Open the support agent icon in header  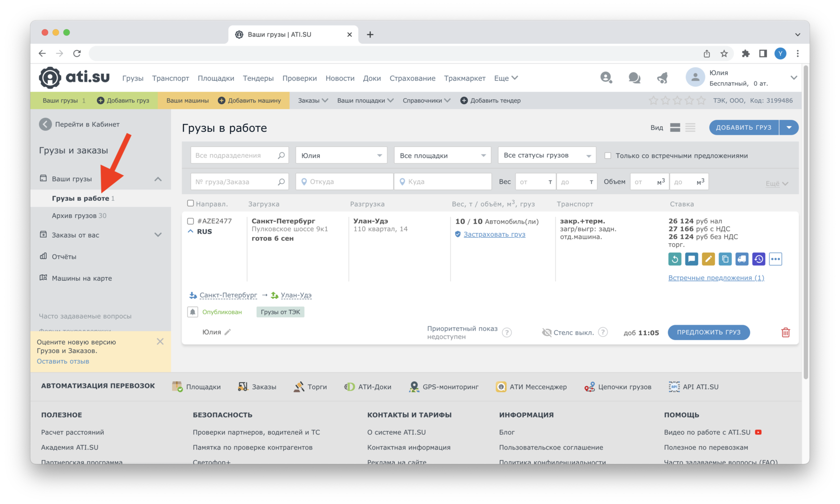pos(606,77)
